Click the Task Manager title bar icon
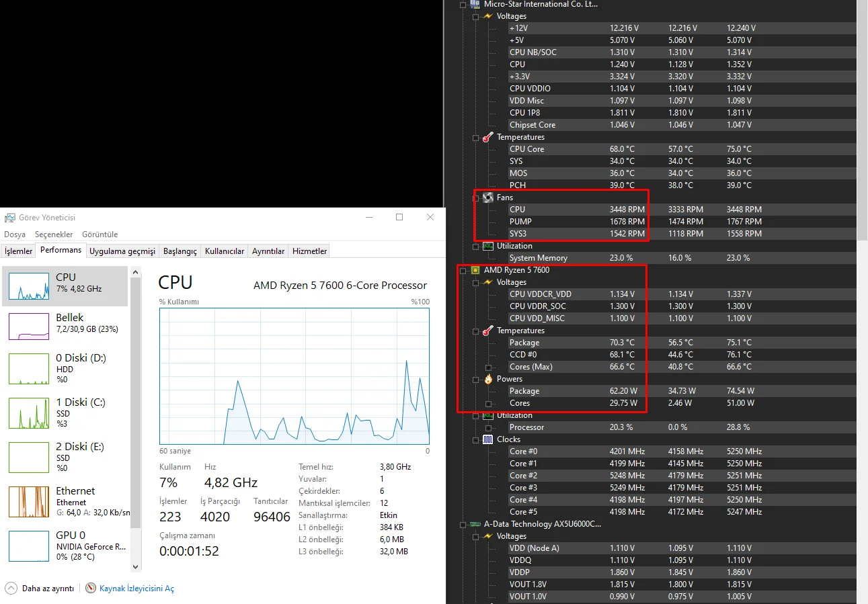This screenshot has height=604, width=868. (x=10, y=218)
